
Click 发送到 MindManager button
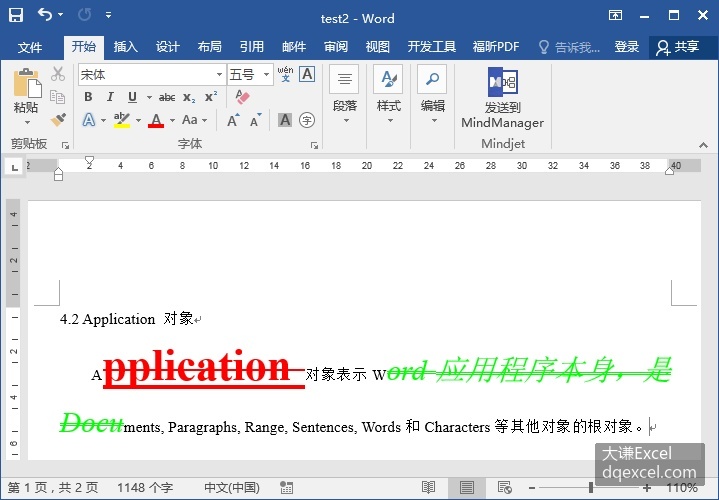point(503,97)
